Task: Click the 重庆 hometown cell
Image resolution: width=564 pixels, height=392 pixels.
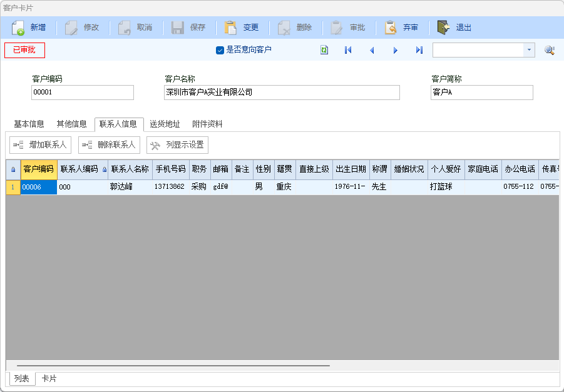Action: click(285, 187)
